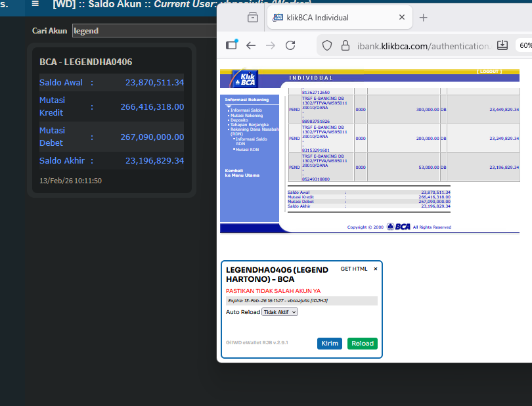Open the browser tab list icon
This screenshot has height=406, width=532.
coord(253,17)
